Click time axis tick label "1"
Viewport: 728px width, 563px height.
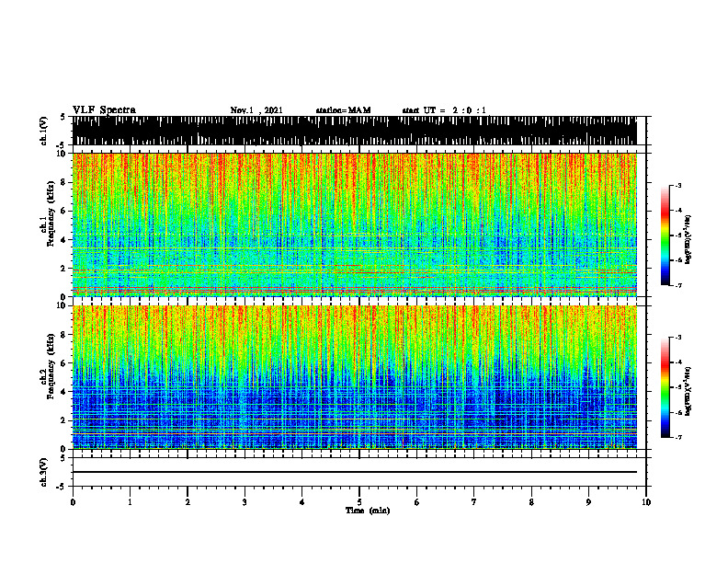[130, 502]
